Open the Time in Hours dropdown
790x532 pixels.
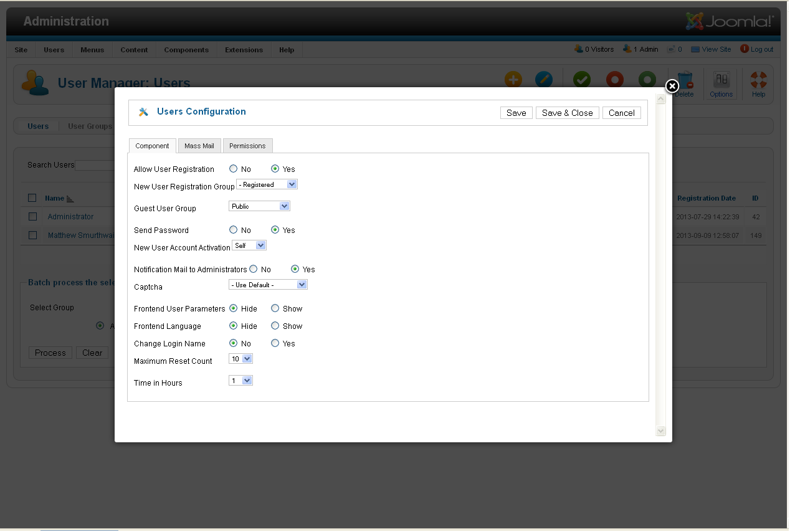point(240,381)
